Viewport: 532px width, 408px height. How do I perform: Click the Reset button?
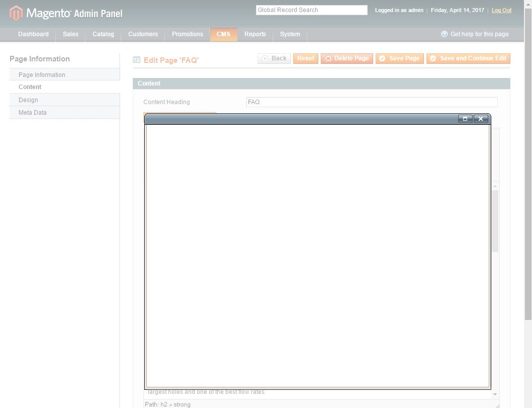click(x=305, y=58)
